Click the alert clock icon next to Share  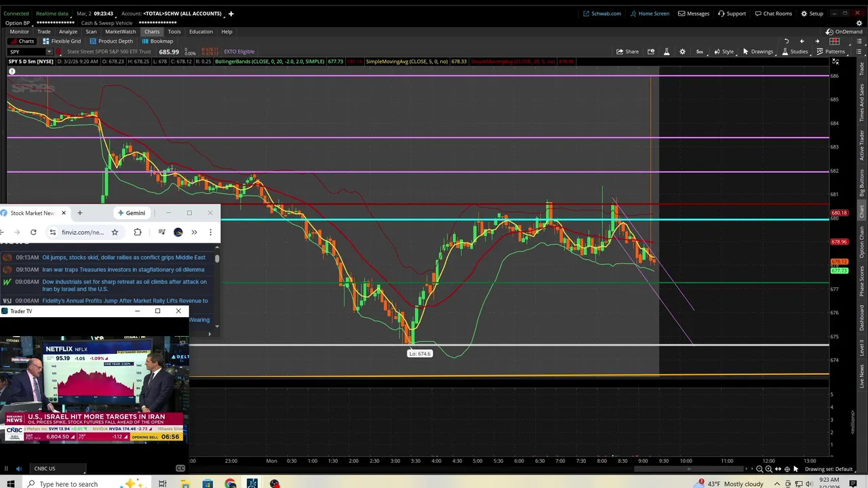651,52
